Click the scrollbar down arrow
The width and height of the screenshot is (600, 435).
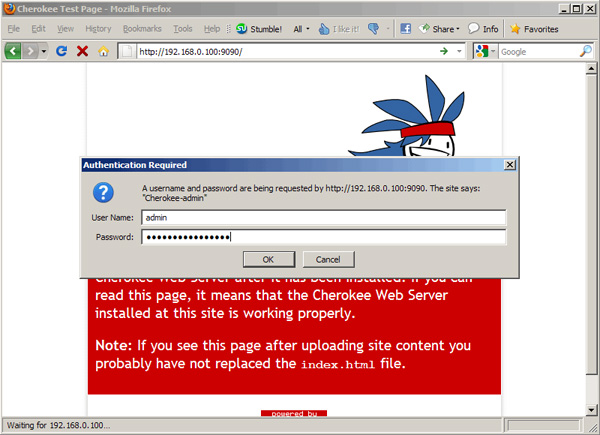pyautogui.click(x=591, y=410)
